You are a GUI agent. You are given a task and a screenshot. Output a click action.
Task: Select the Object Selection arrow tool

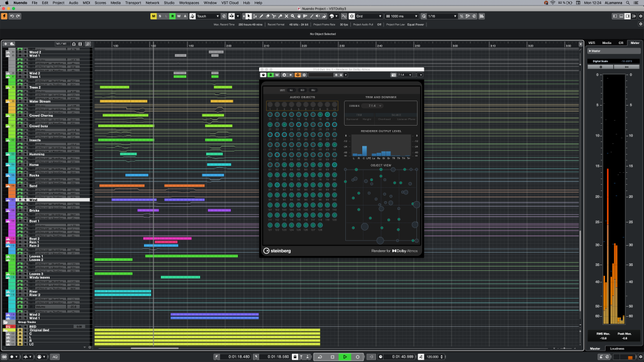click(248, 16)
